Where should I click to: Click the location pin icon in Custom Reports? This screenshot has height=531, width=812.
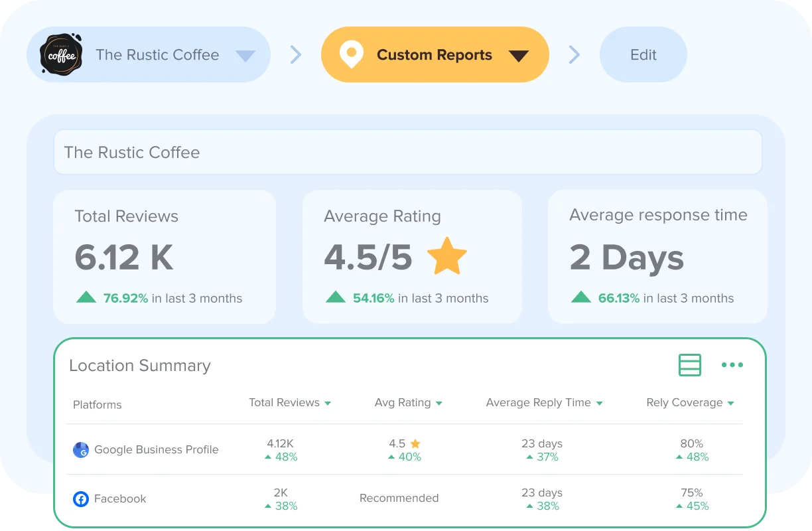point(351,54)
